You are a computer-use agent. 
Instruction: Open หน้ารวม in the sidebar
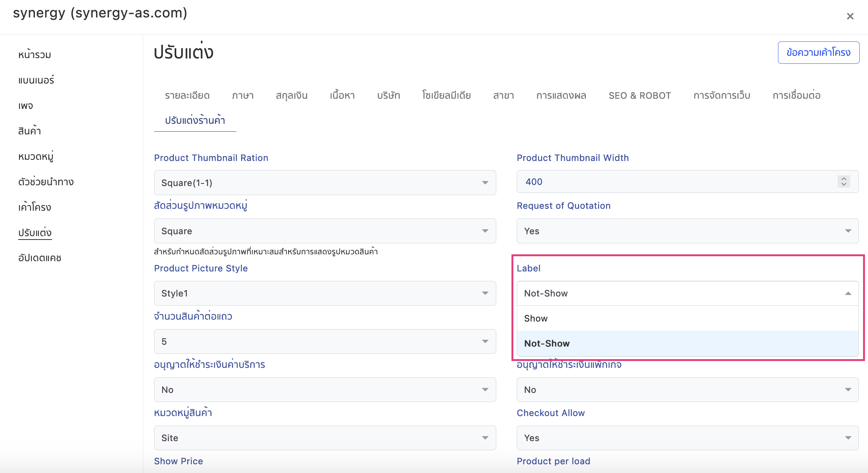(x=35, y=55)
